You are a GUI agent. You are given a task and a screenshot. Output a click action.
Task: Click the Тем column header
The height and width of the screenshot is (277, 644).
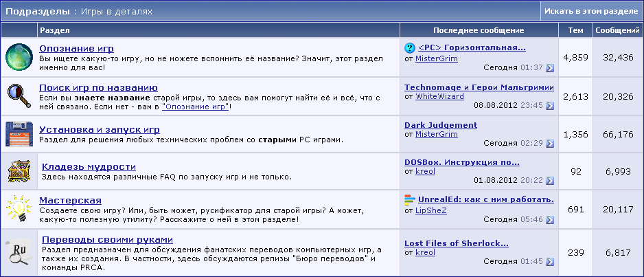click(575, 30)
